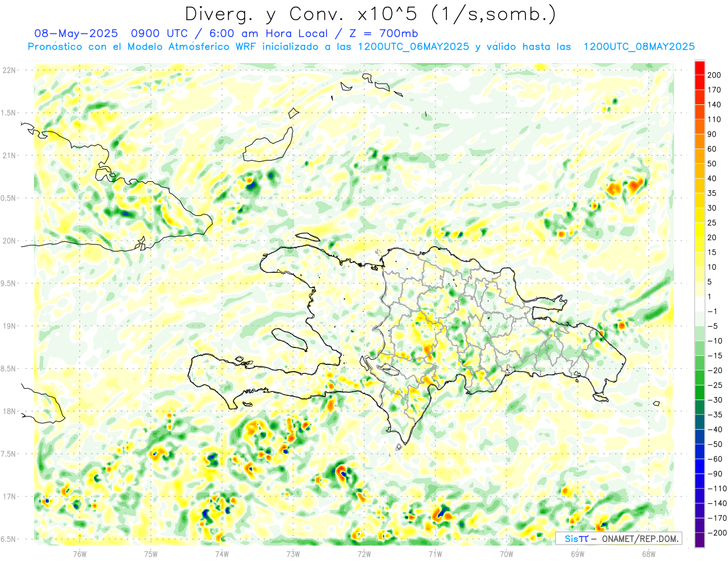Viewport: 728px width, 562px height.
Task: Click the "74W" longitude label
Action: coord(222,554)
